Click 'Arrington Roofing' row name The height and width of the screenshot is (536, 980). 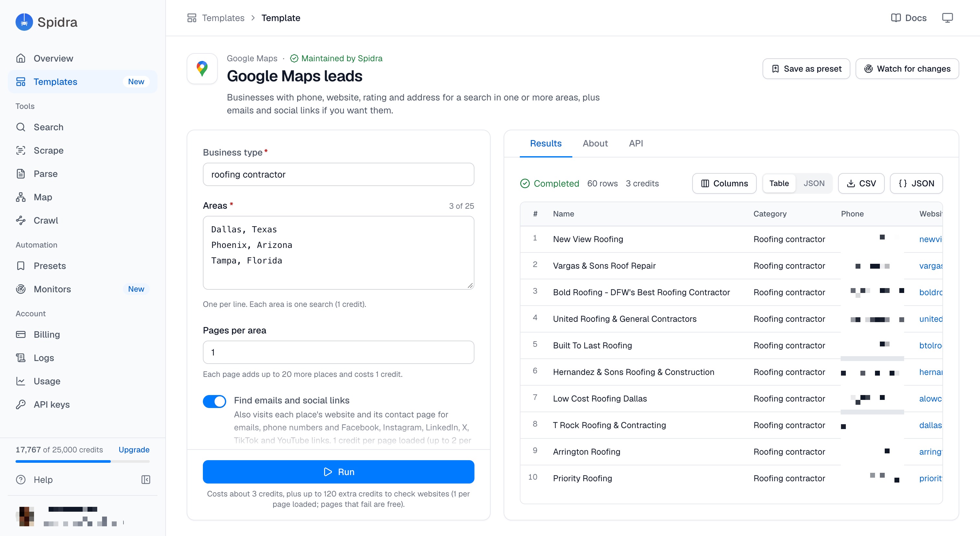(587, 451)
